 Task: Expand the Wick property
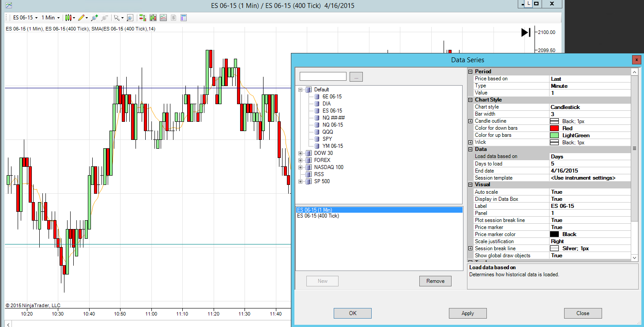471,142
